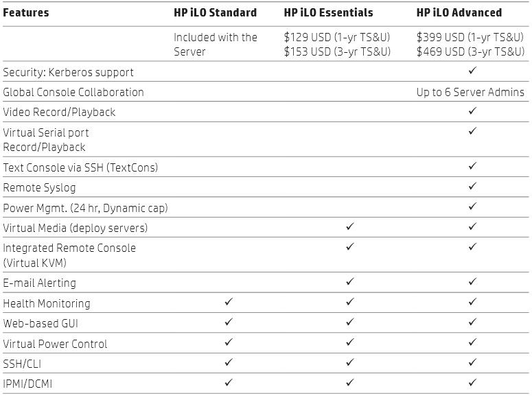Click the Text Console via SSH (TextCons) row label

(80, 167)
